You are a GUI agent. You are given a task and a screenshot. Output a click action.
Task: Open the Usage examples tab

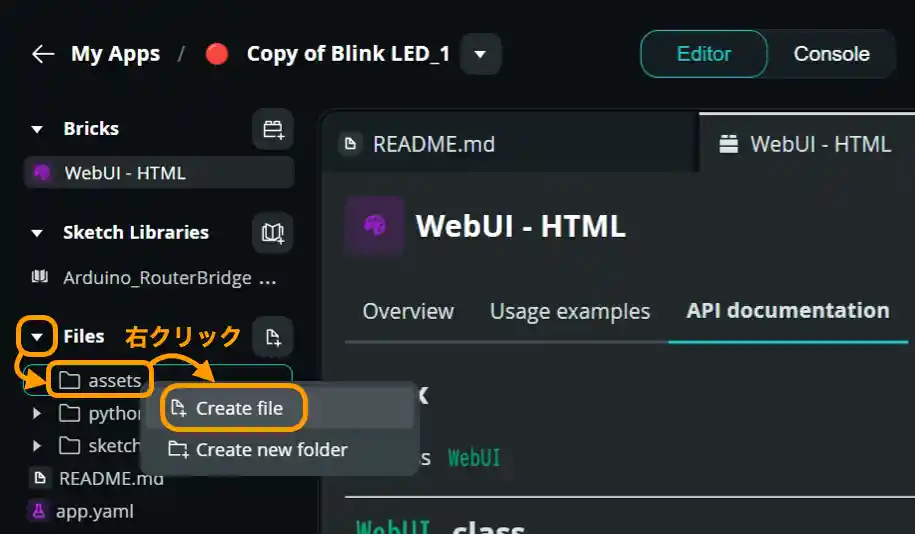click(x=570, y=312)
